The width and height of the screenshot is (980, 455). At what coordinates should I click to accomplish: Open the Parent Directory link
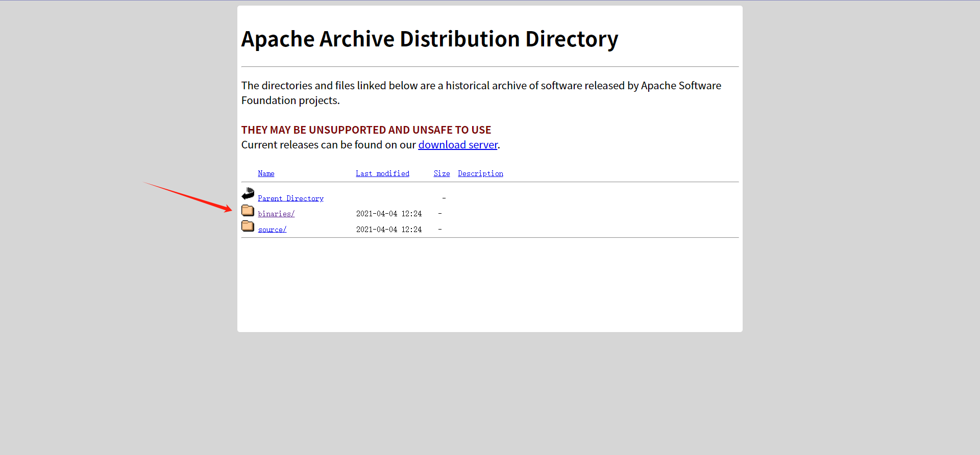tap(290, 198)
